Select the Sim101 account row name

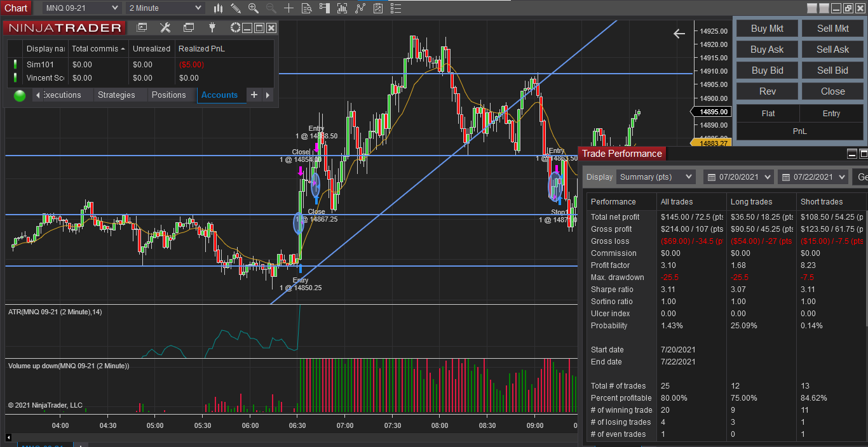coord(39,64)
